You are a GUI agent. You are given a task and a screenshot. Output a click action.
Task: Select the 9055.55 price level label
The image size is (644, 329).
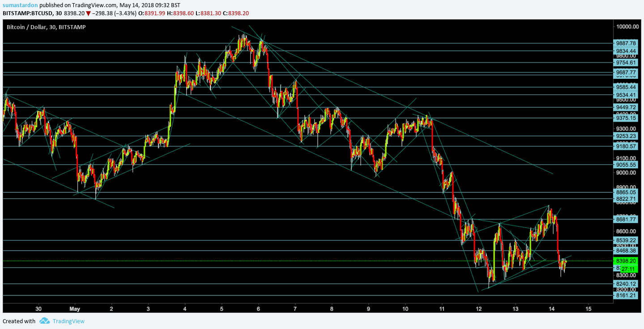coord(626,165)
